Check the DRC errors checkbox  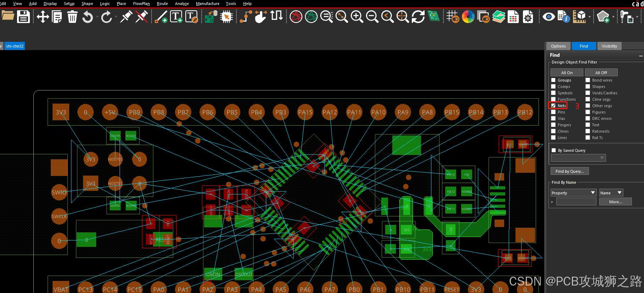point(588,118)
